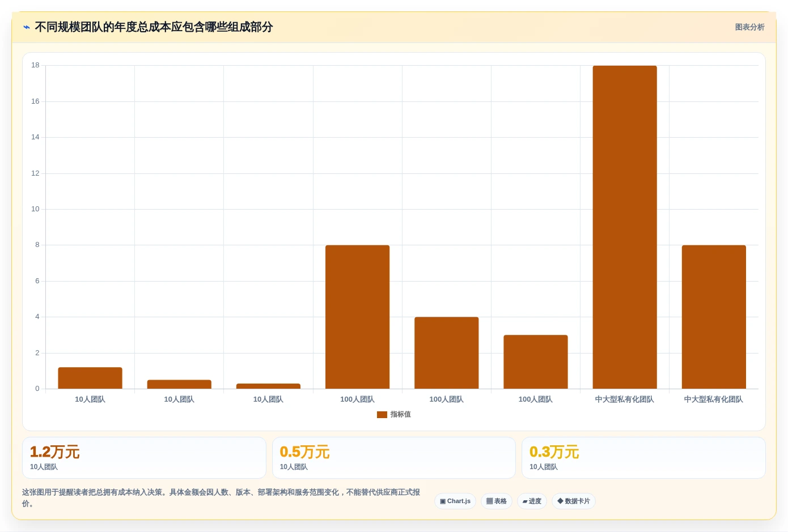
Task: Click the footnote text about 总拥有成本
Action: tap(221, 498)
